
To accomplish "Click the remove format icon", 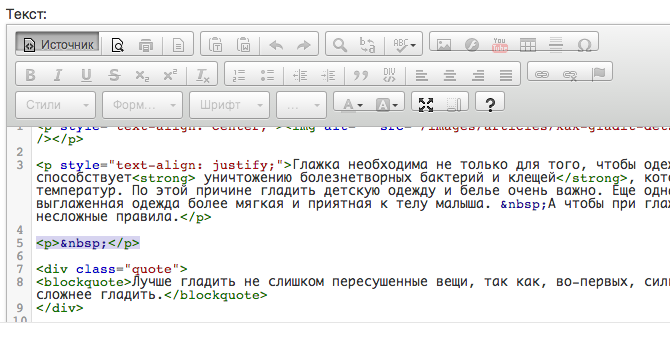I will pos(203,75).
